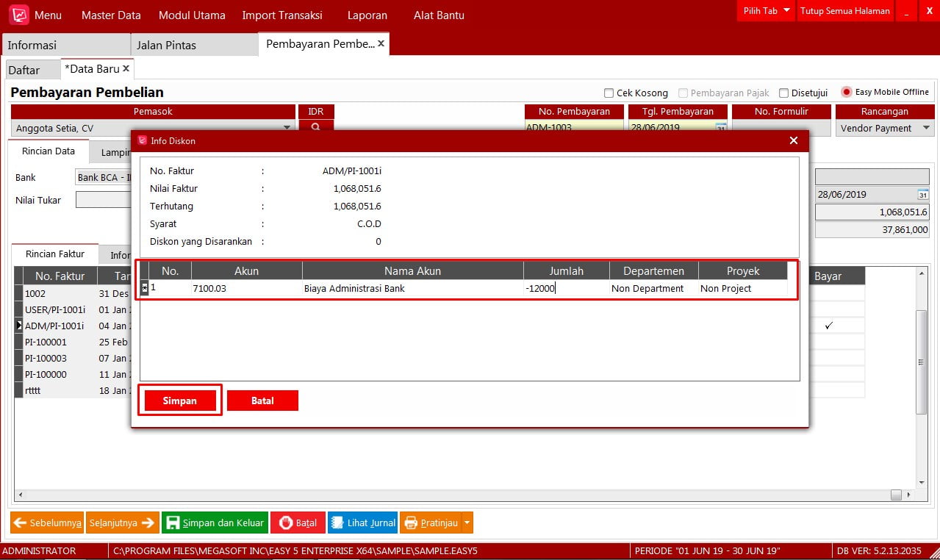The image size is (940, 560).
Task: Open the Master Data menu
Action: 111,15
